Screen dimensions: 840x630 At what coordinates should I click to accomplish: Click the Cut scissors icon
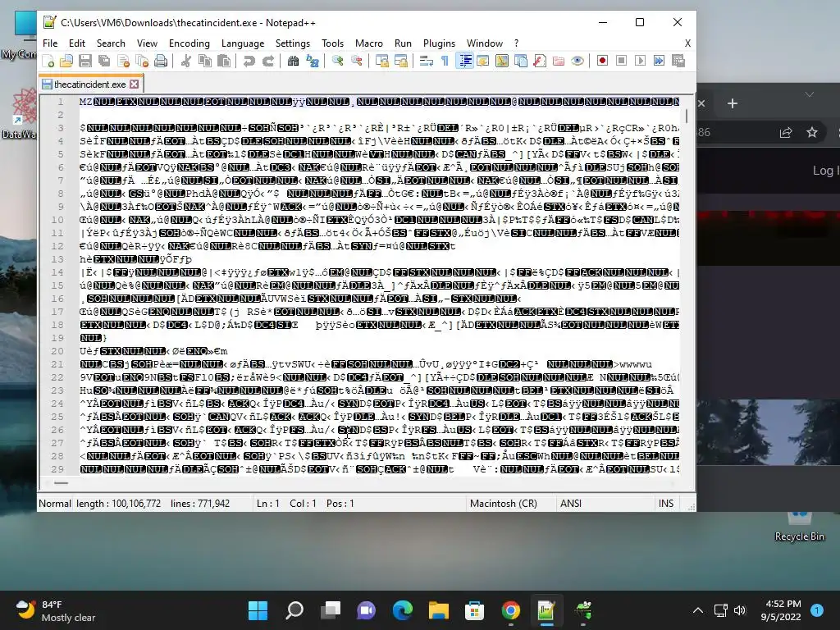[186, 61]
